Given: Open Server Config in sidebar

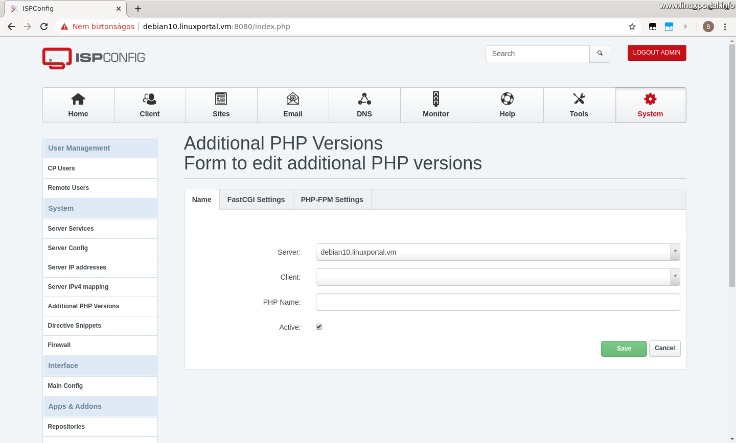Looking at the screenshot, I should (100, 248).
